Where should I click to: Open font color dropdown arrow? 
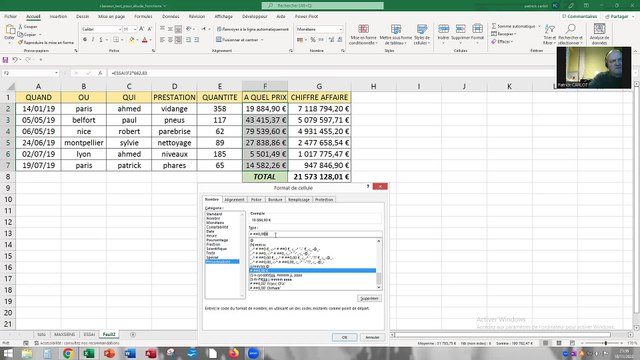150,40
